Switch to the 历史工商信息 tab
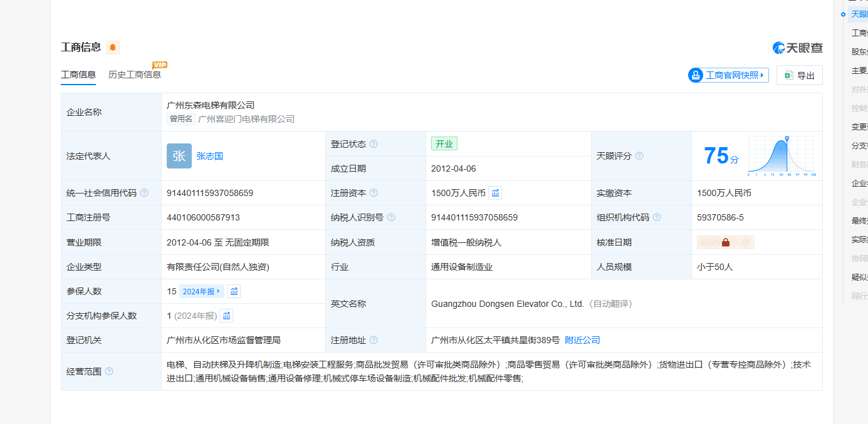Image resolution: width=868 pixels, height=424 pixels. point(135,75)
